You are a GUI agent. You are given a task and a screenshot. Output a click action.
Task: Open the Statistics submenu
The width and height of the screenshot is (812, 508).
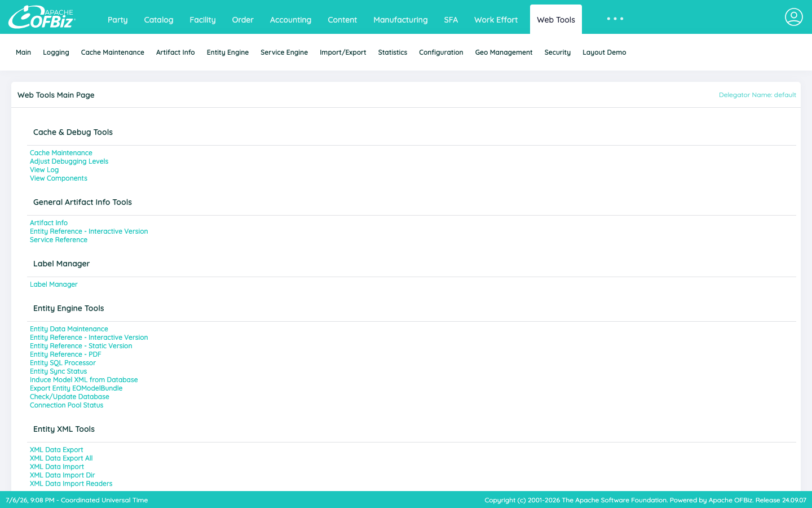392,52
